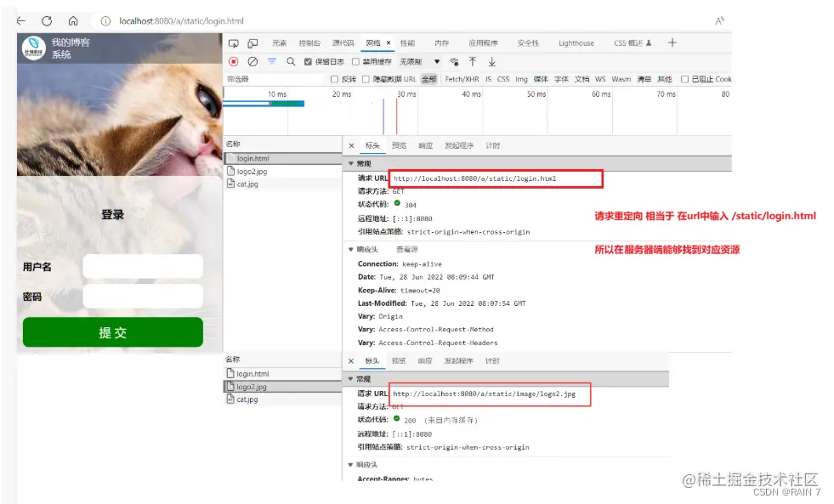Open site info icon beside address
This screenshot has width=834, height=504.
click(105, 21)
